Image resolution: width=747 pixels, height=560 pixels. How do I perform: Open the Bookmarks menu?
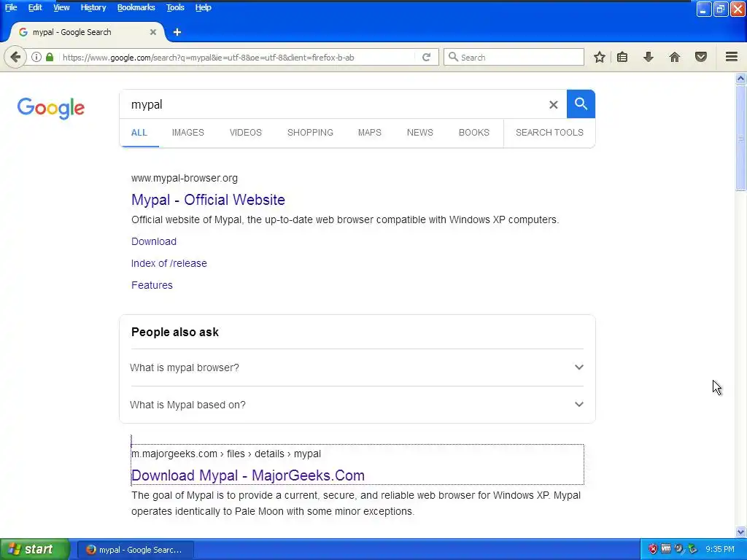click(x=136, y=7)
